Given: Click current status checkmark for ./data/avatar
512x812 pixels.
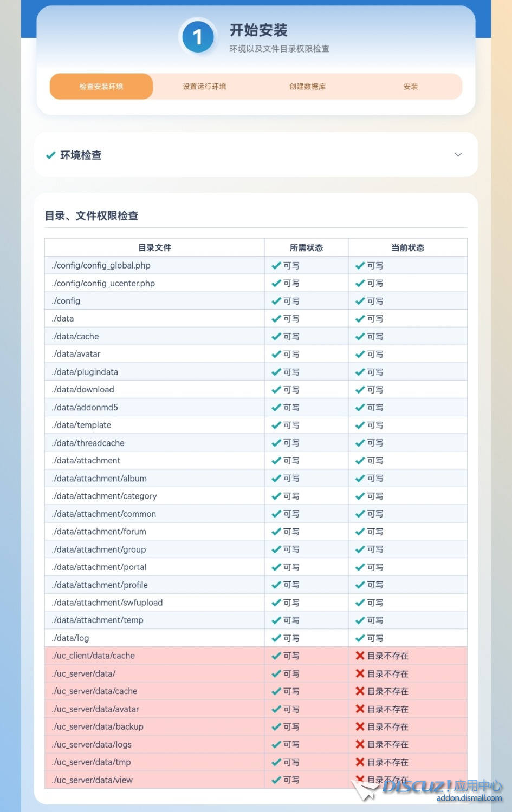Looking at the screenshot, I should click(x=360, y=354).
